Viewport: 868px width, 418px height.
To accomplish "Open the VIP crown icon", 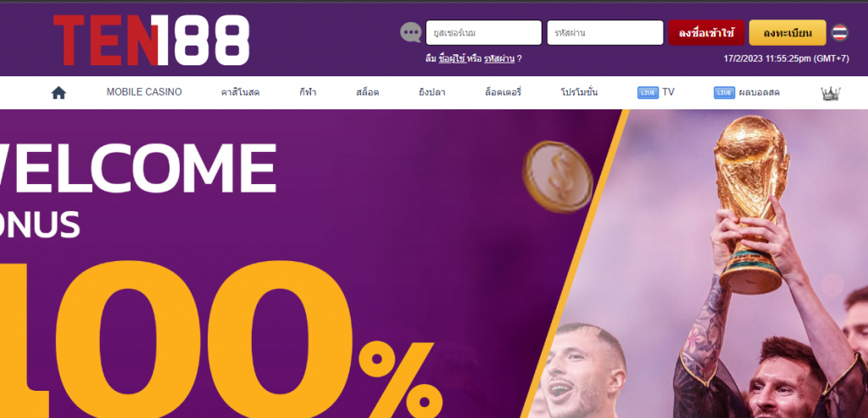I will point(831,93).
